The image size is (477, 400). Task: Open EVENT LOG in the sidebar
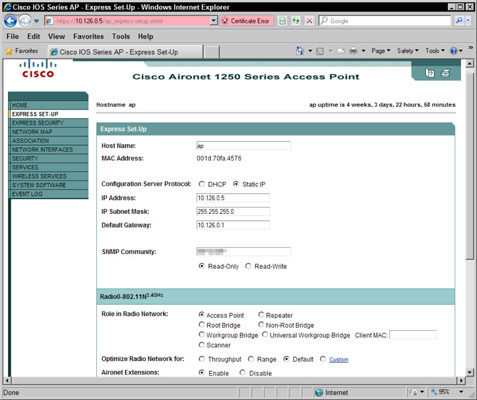click(x=49, y=194)
